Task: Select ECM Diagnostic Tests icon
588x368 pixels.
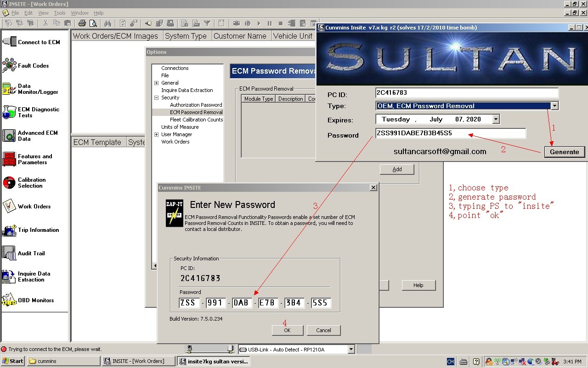Action: pos(9,112)
